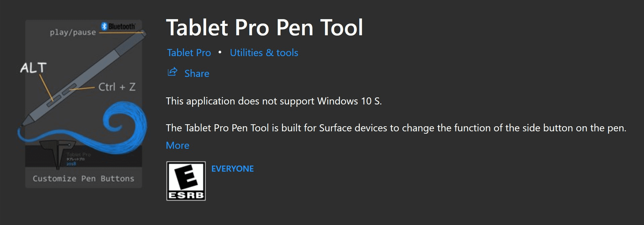This screenshot has height=225, width=644.
Task: Click the Ctrl + Z label on artwork
Action: point(117,87)
